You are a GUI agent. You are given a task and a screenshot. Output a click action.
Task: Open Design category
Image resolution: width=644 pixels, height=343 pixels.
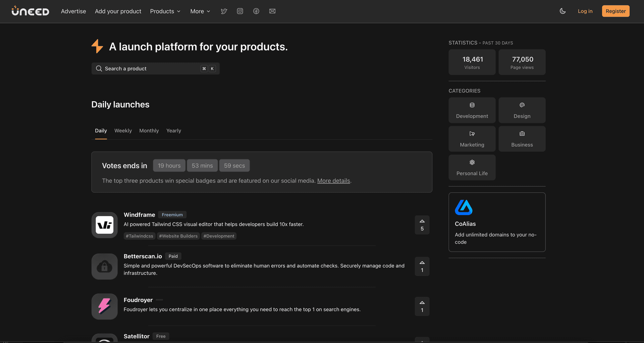pos(522,110)
